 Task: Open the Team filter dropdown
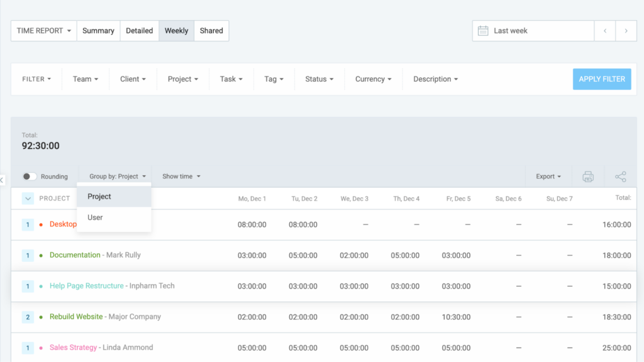pos(86,79)
